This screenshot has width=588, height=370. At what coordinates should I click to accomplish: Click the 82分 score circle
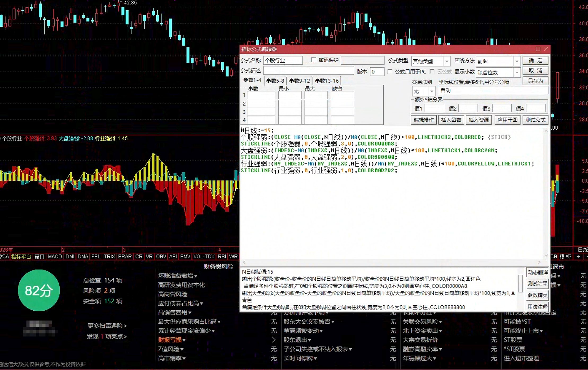coord(39,290)
